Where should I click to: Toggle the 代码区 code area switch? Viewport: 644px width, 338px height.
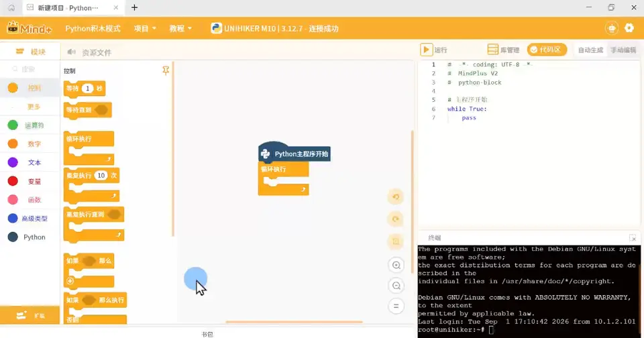click(547, 50)
